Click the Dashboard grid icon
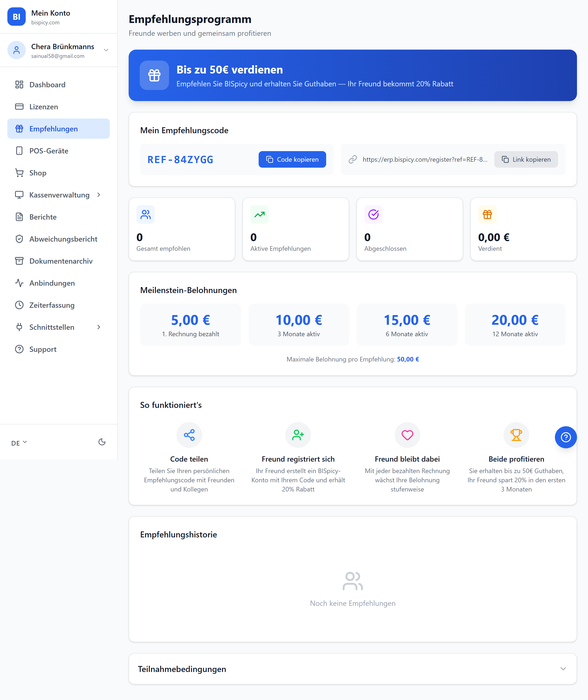588x700 pixels. pos(19,85)
